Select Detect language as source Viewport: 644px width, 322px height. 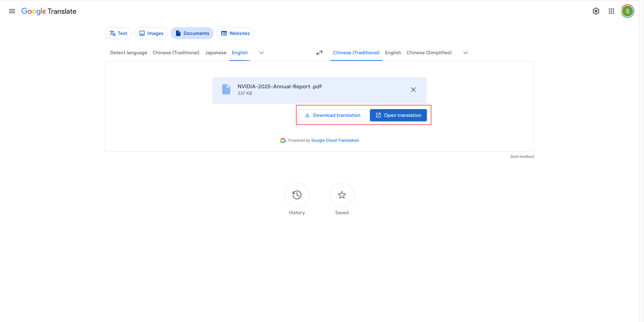click(x=128, y=53)
